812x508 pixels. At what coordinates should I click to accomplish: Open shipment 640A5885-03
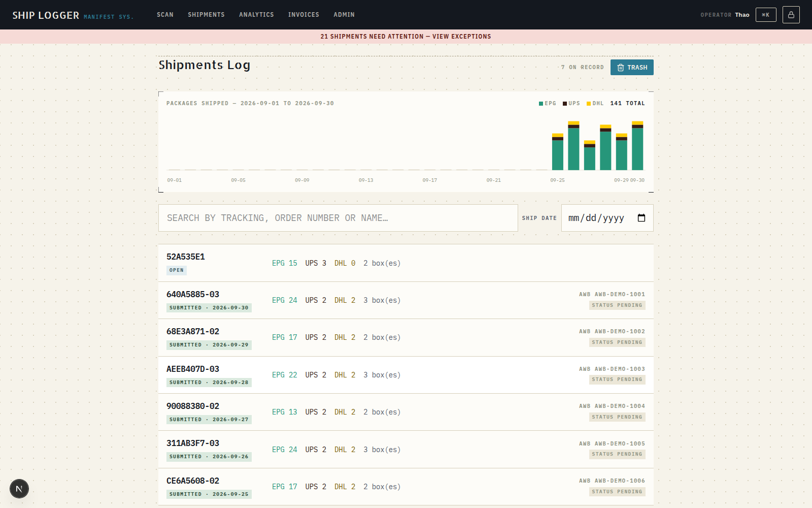[406, 300]
